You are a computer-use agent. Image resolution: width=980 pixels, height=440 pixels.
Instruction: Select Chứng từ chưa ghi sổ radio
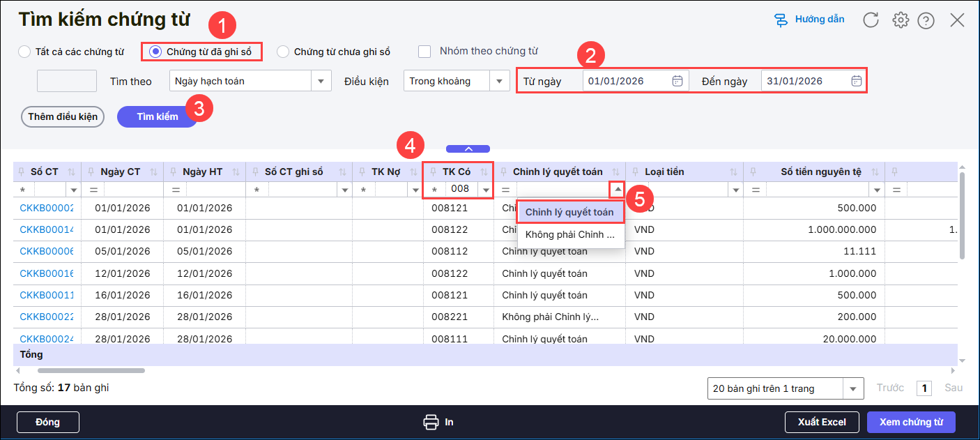283,52
